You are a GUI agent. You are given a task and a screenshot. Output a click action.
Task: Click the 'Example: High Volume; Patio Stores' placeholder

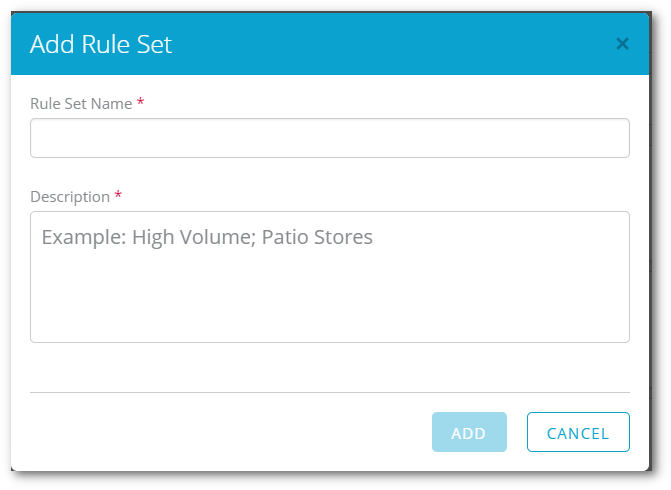tap(207, 237)
